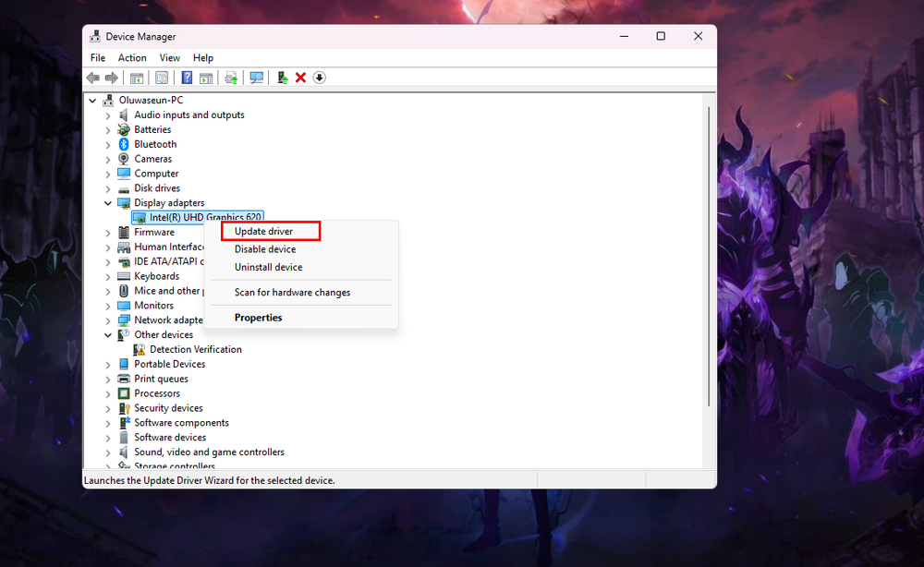Expand the Batteries category

click(x=108, y=130)
